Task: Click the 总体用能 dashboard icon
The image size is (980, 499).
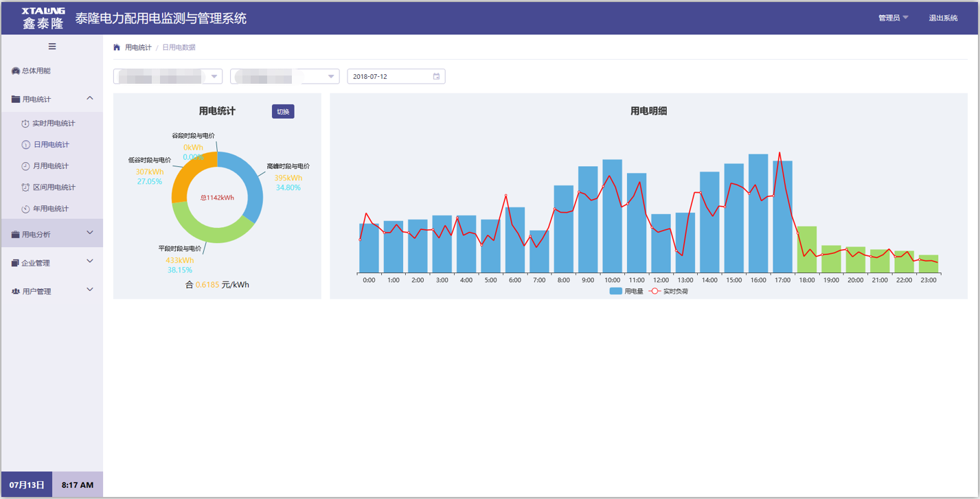Action: tap(16, 71)
